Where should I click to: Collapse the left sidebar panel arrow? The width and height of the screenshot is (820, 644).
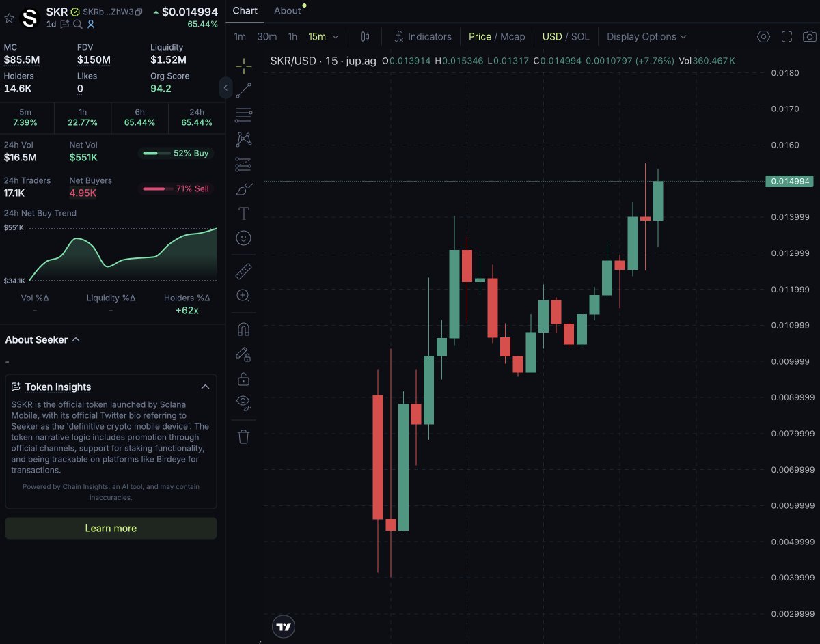[x=225, y=88]
